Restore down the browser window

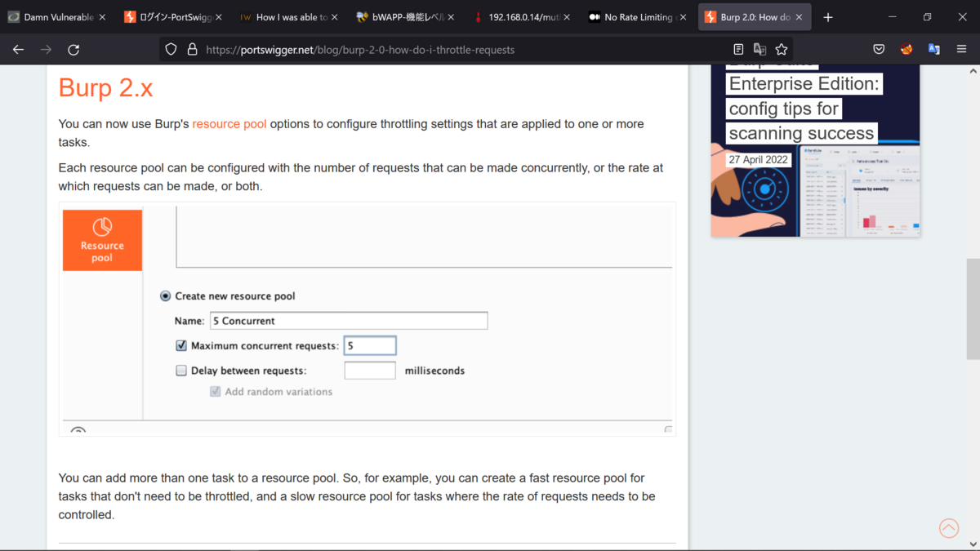[x=927, y=17]
